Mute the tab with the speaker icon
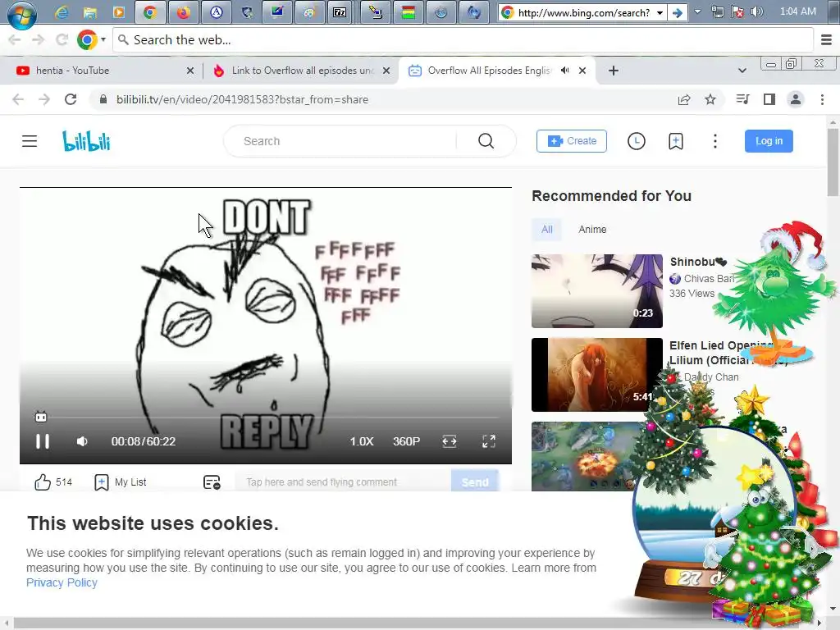The image size is (840, 630). click(564, 71)
